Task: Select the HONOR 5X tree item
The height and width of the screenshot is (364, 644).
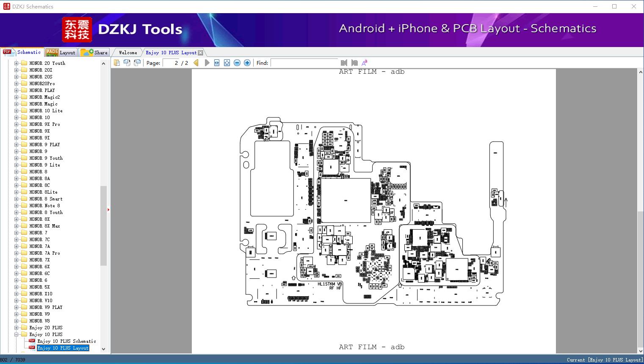Action: tap(39, 287)
